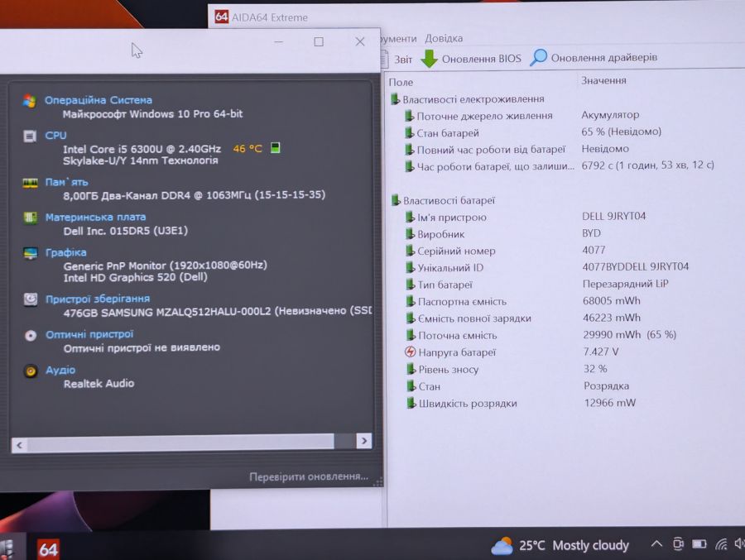Open the weather widget showing 25°C
745x560 pixels.
point(560,545)
